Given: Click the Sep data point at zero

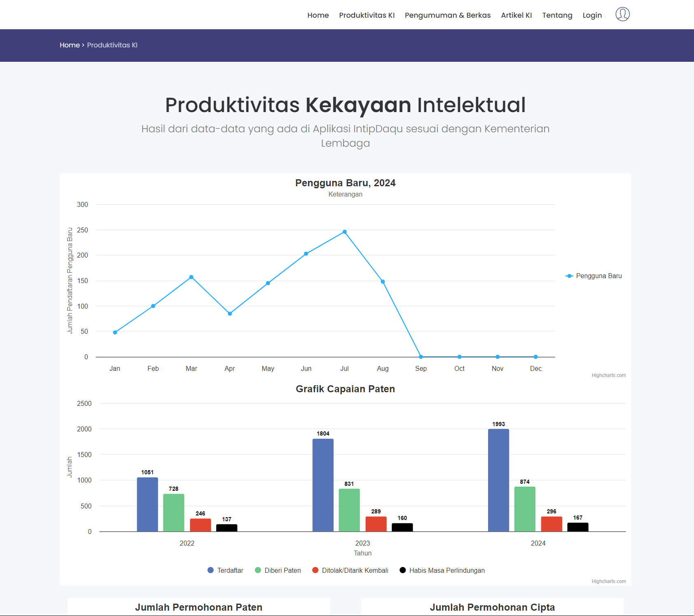Looking at the screenshot, I should (x=421, y=357).
